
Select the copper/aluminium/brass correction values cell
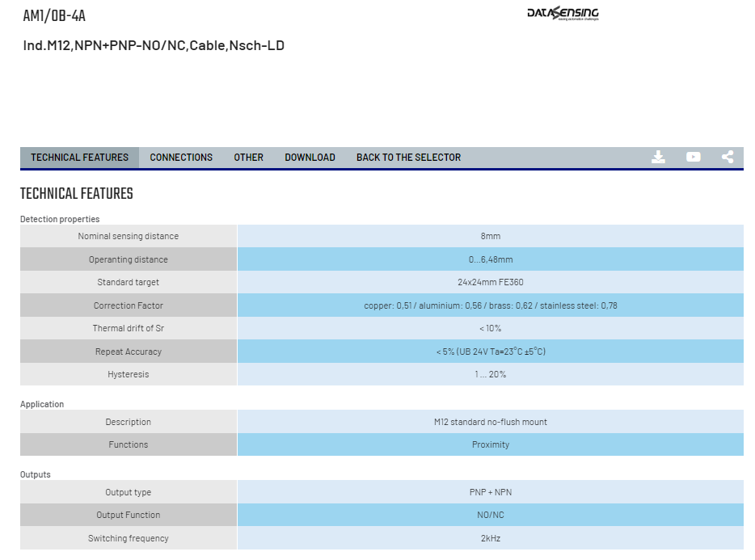[491, 305]
